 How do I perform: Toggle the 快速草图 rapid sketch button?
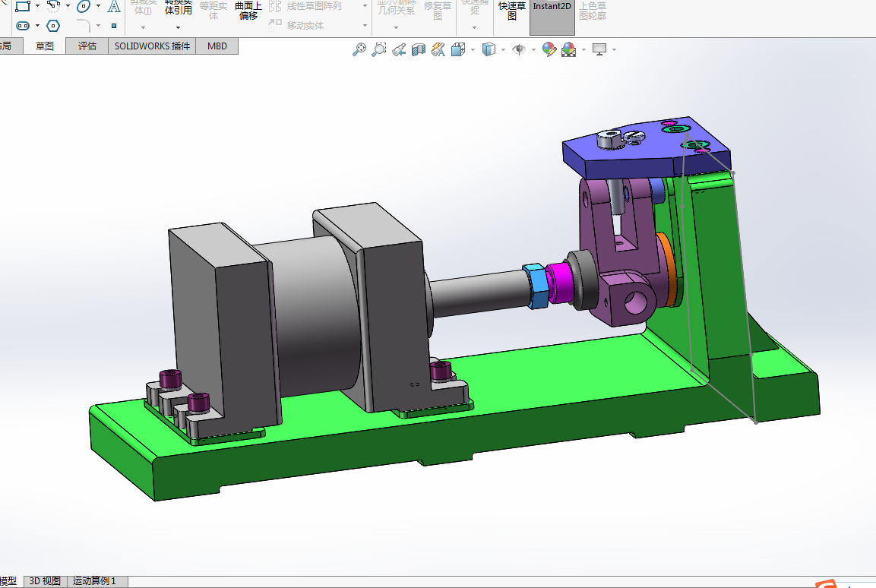511,11
